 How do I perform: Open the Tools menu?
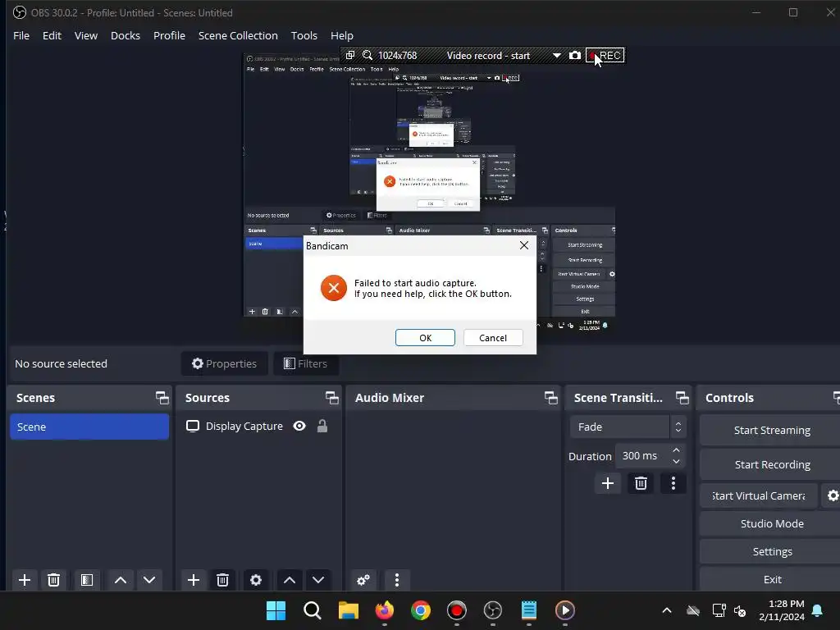304,35
